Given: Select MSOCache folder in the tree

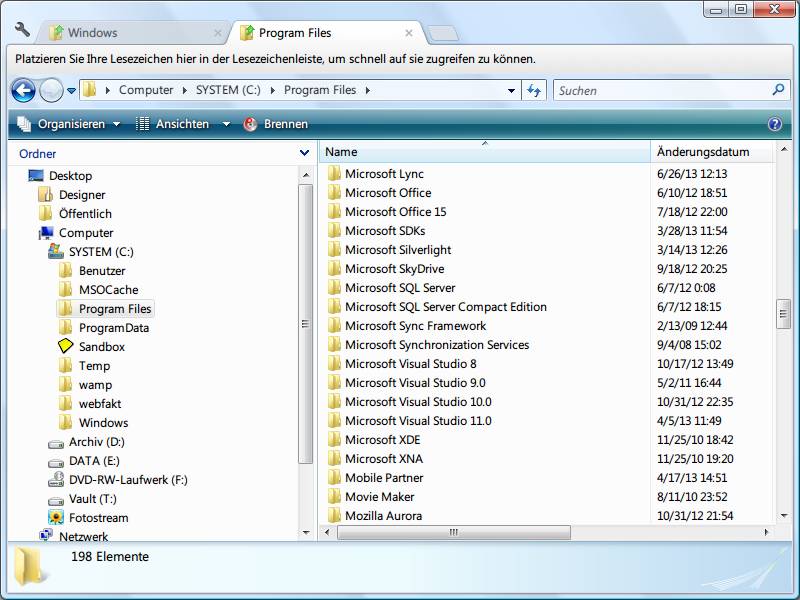Looking at the screenshot, I should 108,290.
